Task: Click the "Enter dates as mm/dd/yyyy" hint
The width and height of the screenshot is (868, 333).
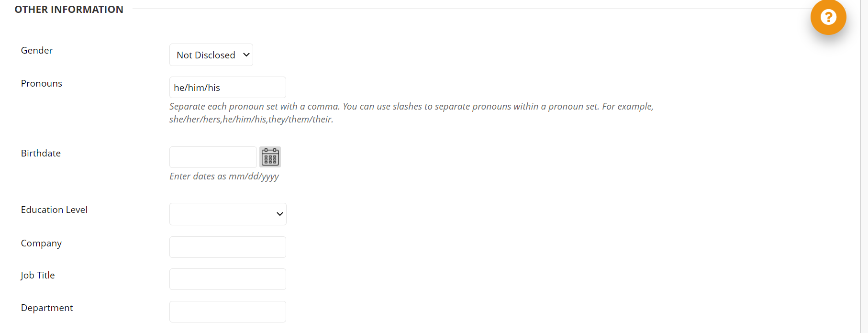Action: [224, 176]
